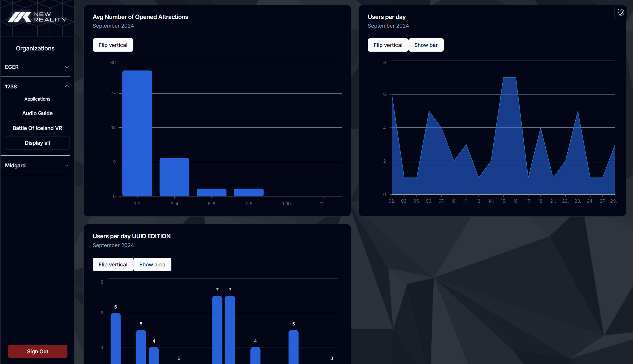Click the Display all button
The height and width of the screenshot is (364, 633).
37,143
